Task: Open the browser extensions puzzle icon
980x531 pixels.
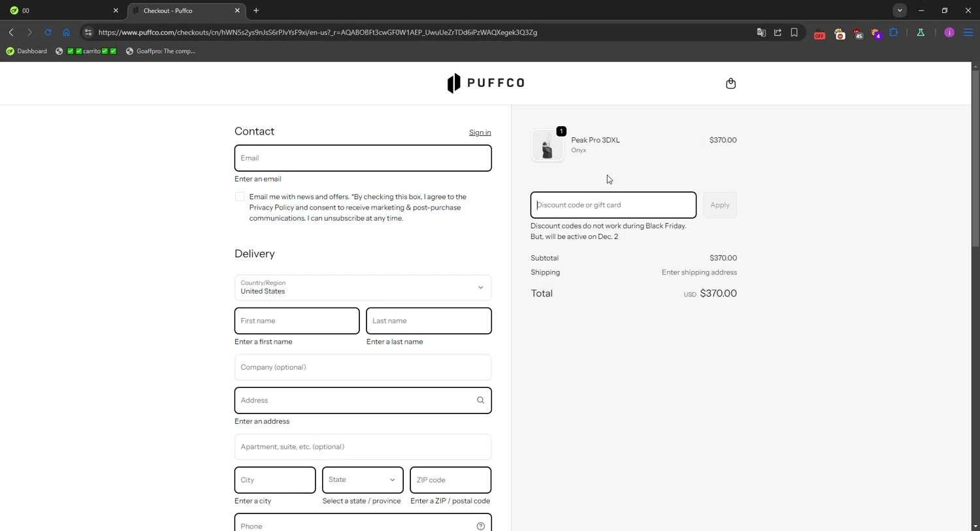Action: coord(894,32)
